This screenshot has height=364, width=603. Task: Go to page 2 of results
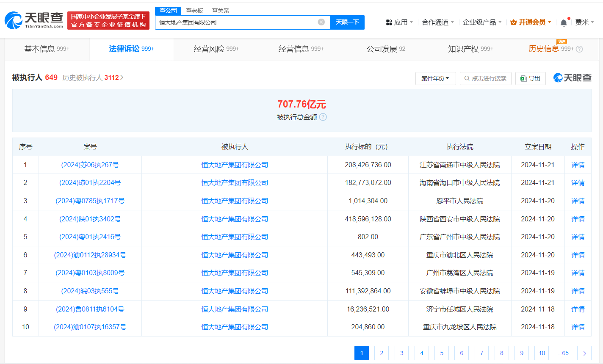click(x=382, y=353)
